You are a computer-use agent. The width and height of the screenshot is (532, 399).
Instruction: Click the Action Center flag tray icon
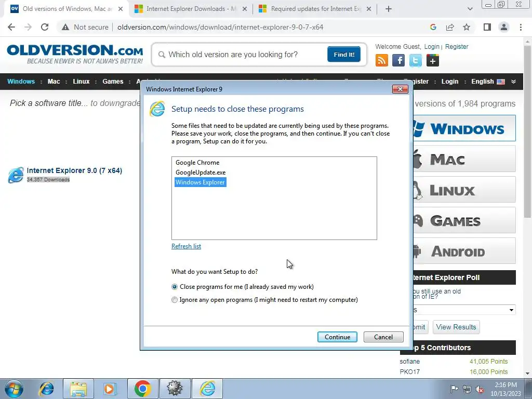[x=454, y=389]
